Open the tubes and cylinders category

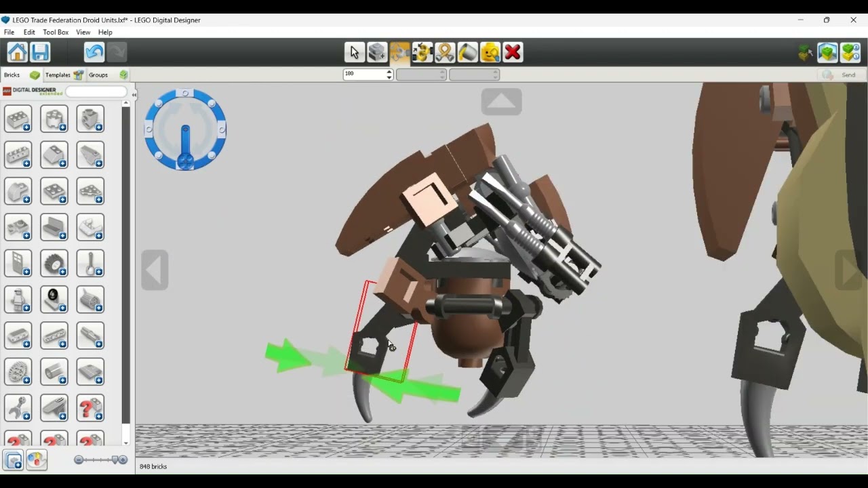point(54,371)
